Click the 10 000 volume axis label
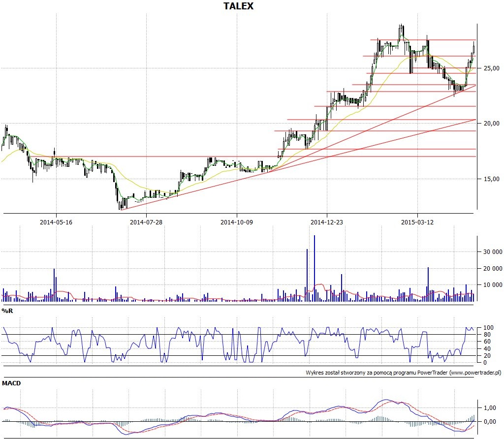This screenshot has height=439, width=504. [x=493, y=285]
